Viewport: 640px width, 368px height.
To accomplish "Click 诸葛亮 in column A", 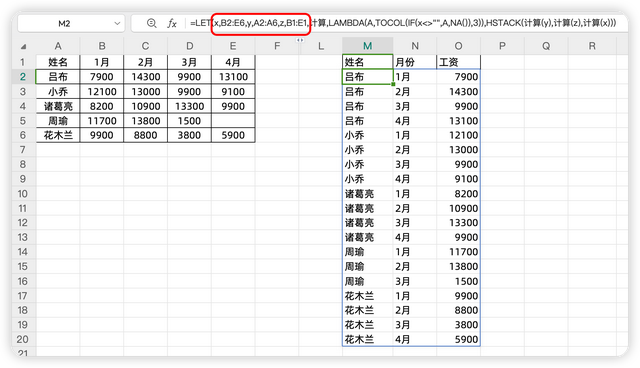I will tap(58, 106).
